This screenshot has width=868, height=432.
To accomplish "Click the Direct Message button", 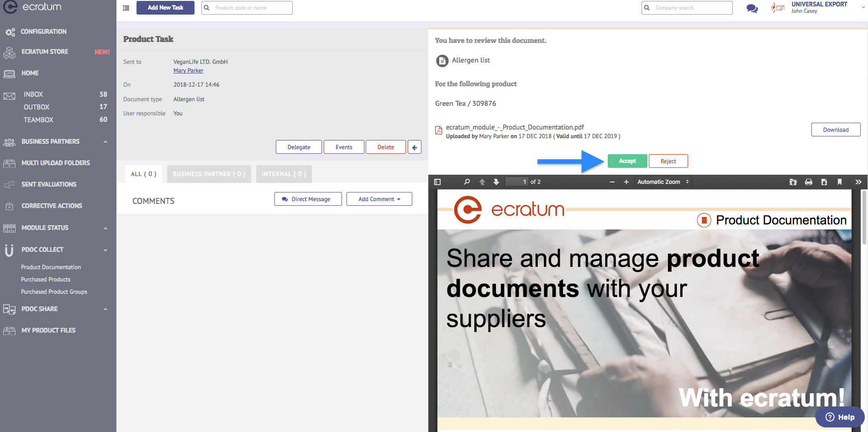I will pos(308,199).
